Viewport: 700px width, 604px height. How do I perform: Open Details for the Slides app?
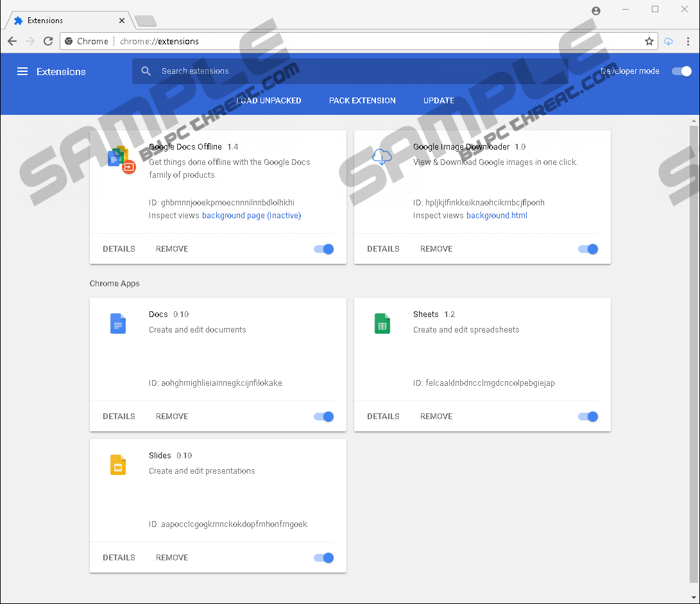click(119, 558)
